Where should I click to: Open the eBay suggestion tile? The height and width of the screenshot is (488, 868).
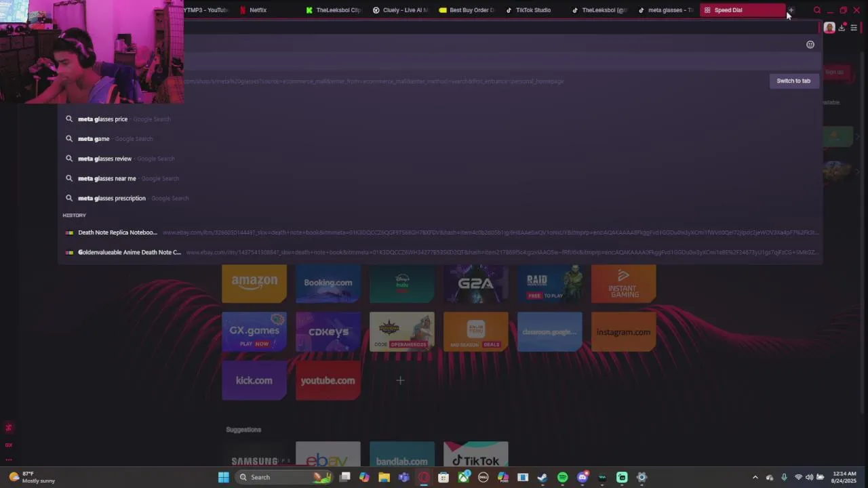click(328, 455)
